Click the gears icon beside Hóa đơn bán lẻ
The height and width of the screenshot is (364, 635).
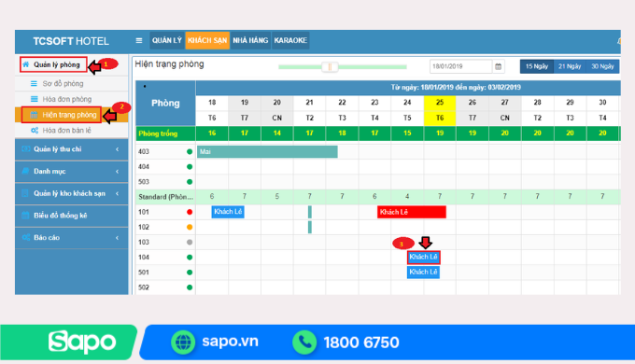35,131
